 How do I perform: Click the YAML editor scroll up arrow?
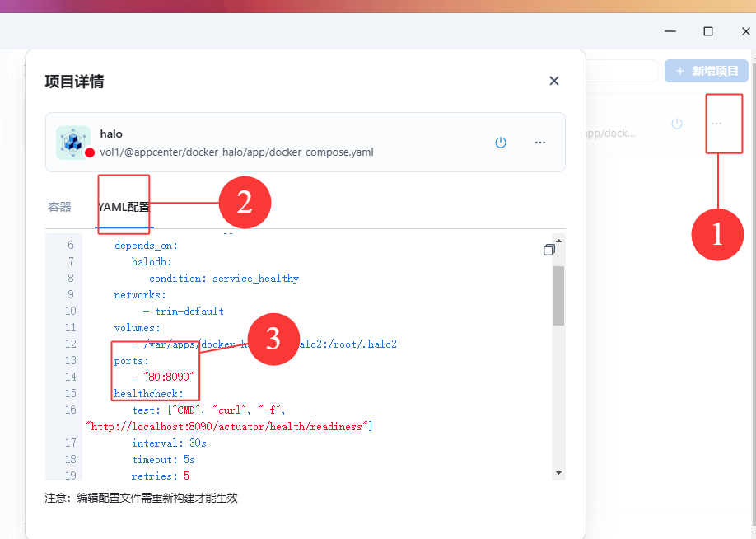(558, 241)
